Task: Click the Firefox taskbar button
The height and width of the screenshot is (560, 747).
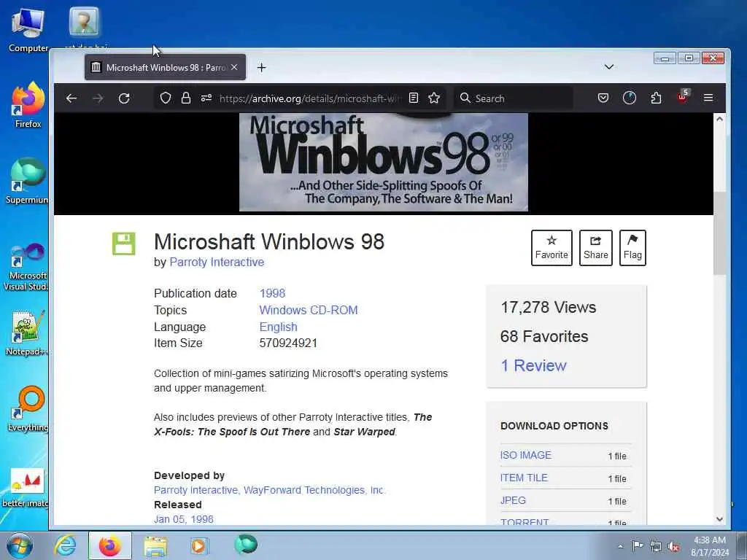Action: click(x=110, y=545)
